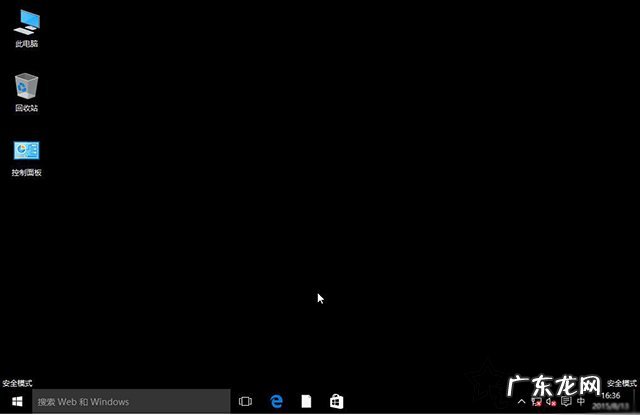Click the network status tray icon

(x=536, y=402)
